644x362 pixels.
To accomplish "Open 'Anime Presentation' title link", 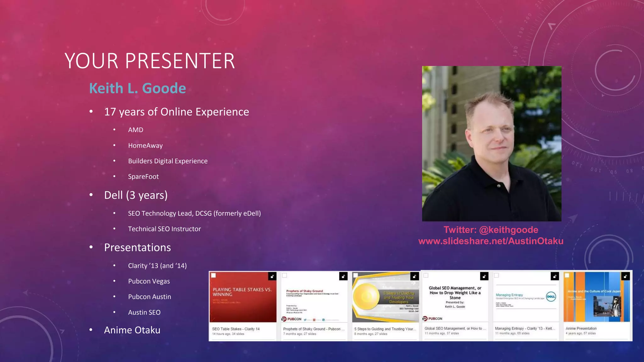I will [581, 328].
